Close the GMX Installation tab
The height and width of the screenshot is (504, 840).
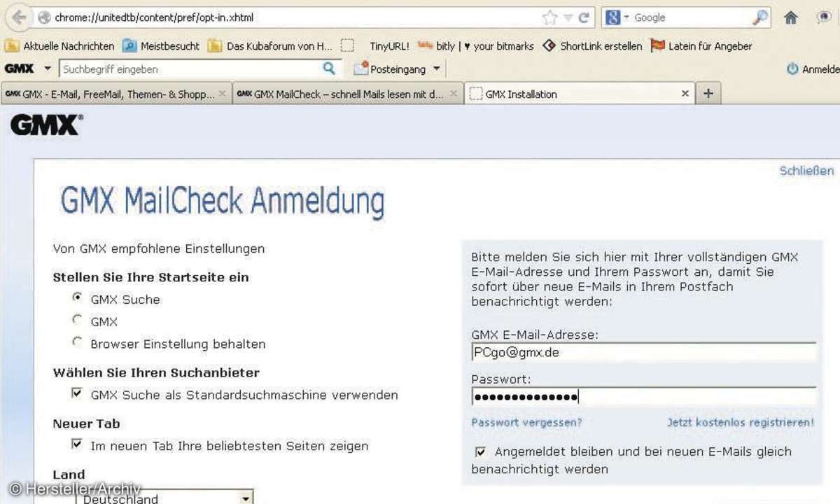coord(685,94)
